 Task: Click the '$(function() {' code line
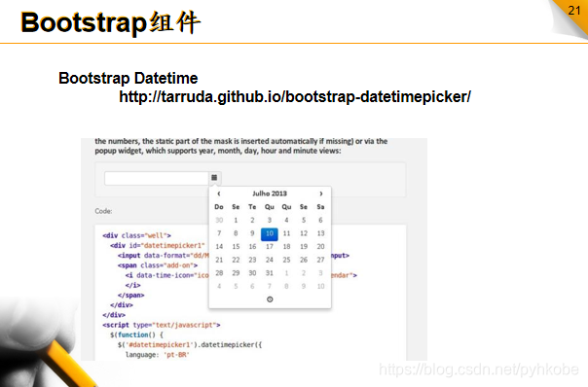click(136, 334)
